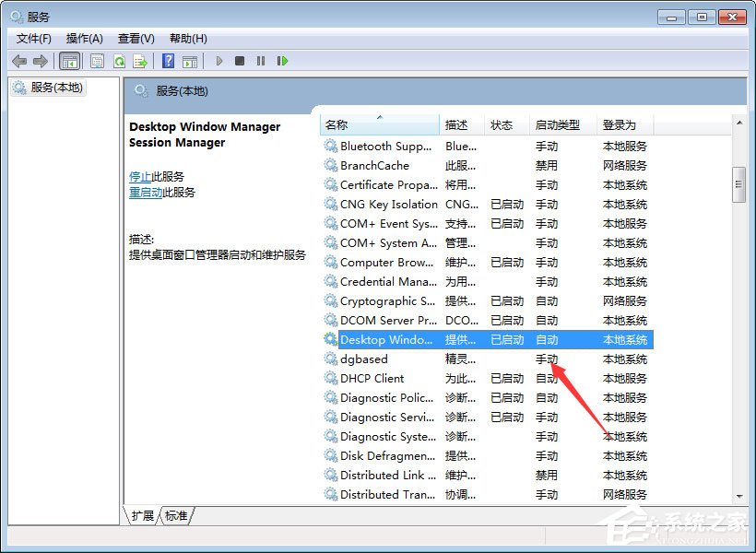The width and height of the screenshot is (756, 553).
Task: Open the 查看(V) menu
Action: 135,38
